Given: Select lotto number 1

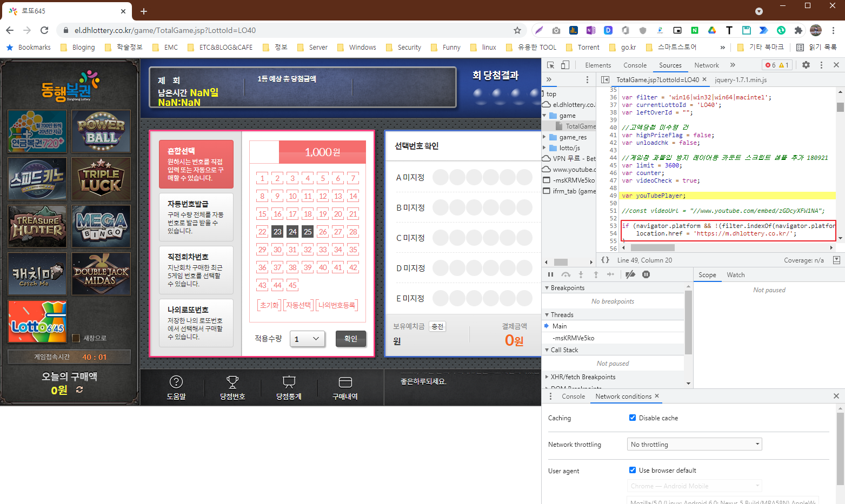Looking at the screenshot, I should coord(262,178).
